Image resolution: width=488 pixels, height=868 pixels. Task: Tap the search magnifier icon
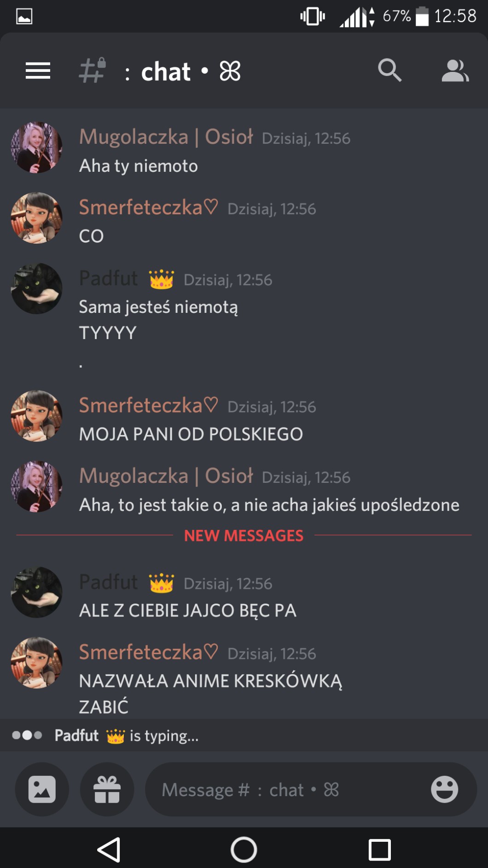point(389,70)
